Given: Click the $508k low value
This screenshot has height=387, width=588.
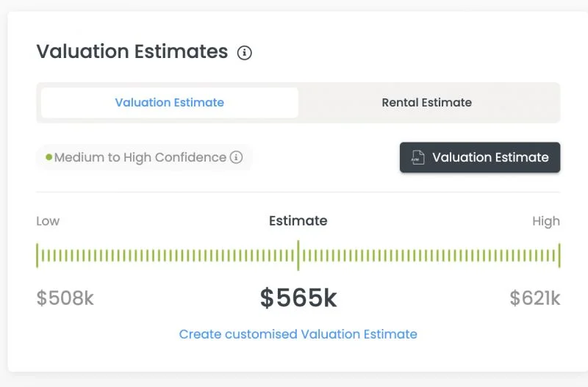Looking at the screenshot, I should [65, 298].
